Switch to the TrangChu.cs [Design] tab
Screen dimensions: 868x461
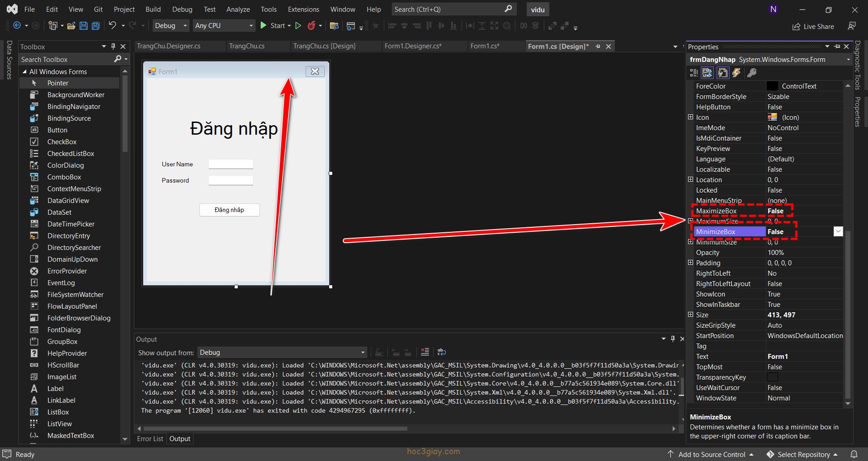click(x=324, y=46)
